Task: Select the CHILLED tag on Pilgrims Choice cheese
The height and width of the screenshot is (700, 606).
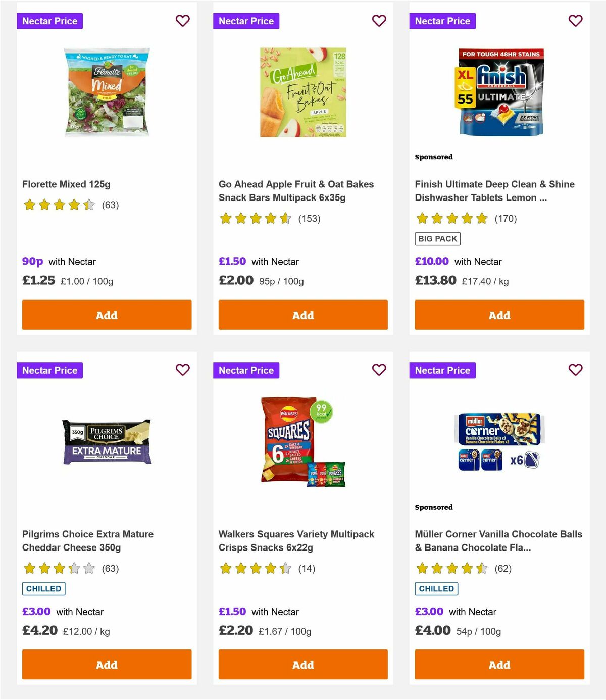Action: [43, 588]
